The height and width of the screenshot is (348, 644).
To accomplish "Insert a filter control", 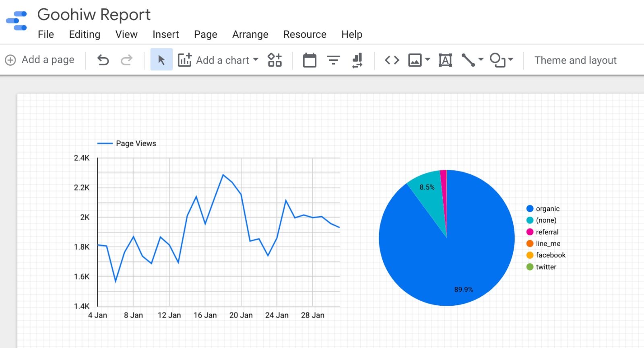I will click(x=333, y=60).
